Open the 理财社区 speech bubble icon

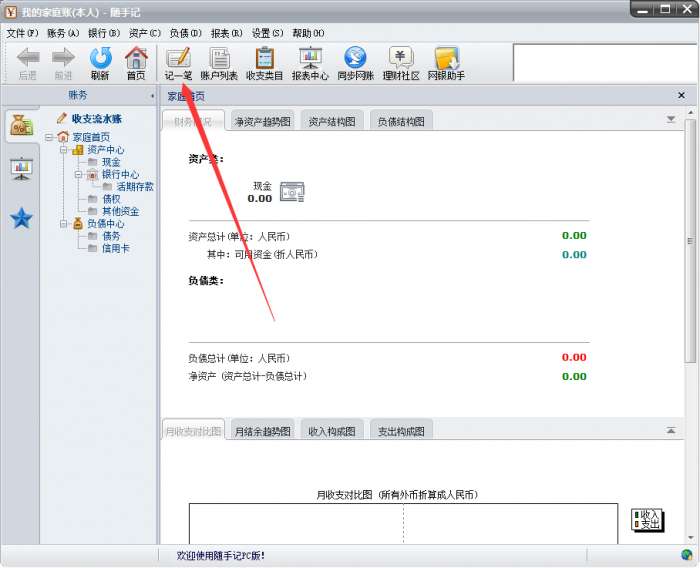(401, 58)
